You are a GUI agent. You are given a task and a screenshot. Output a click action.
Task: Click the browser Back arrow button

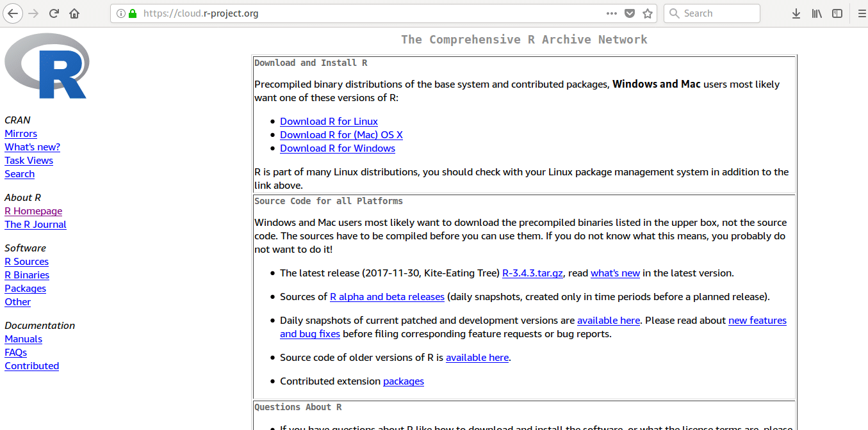13,13
